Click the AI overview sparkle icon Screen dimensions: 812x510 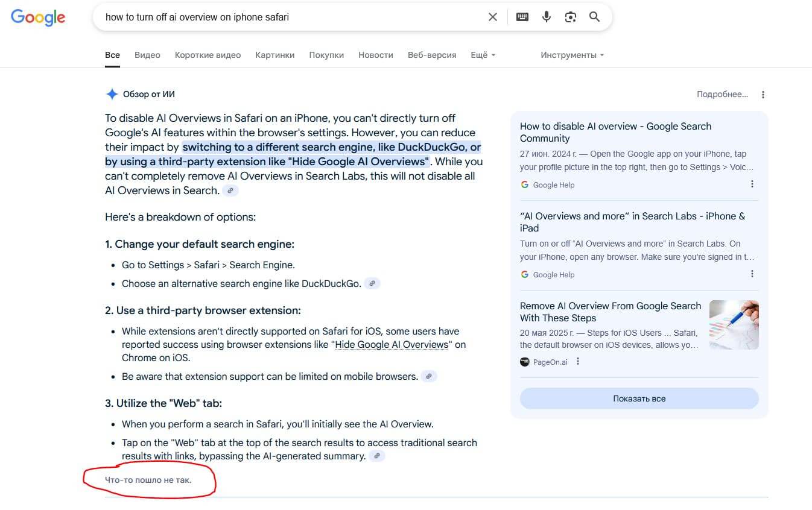click(x=112, y=94)
